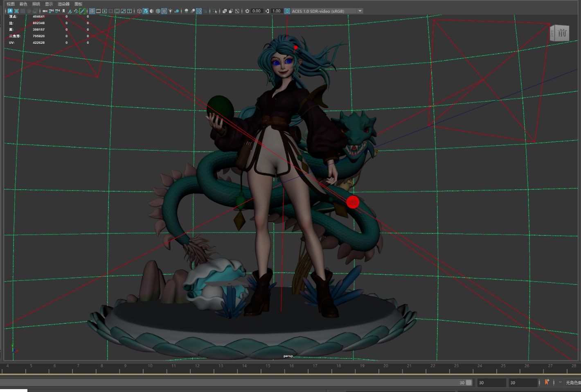Viewport: 581px width, 392px height.
Task: Toggle the shadows icon
Action: [x=177, y=11]
